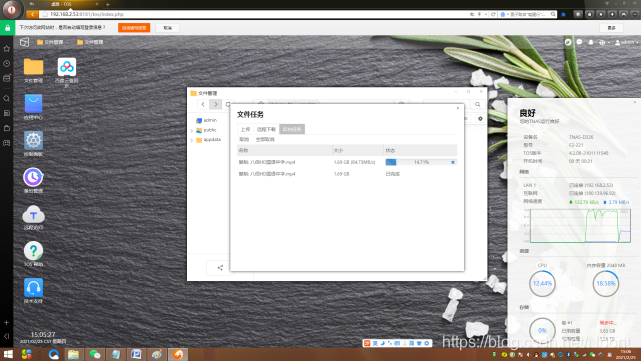Select the 上传 tab in 文件任务
Screen dimensions: 641x361
point(245,129)
